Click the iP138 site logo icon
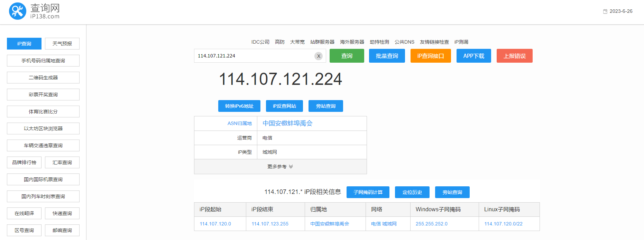Image resolution: width=644 pixels, height=240 pixels. point(17,11)
